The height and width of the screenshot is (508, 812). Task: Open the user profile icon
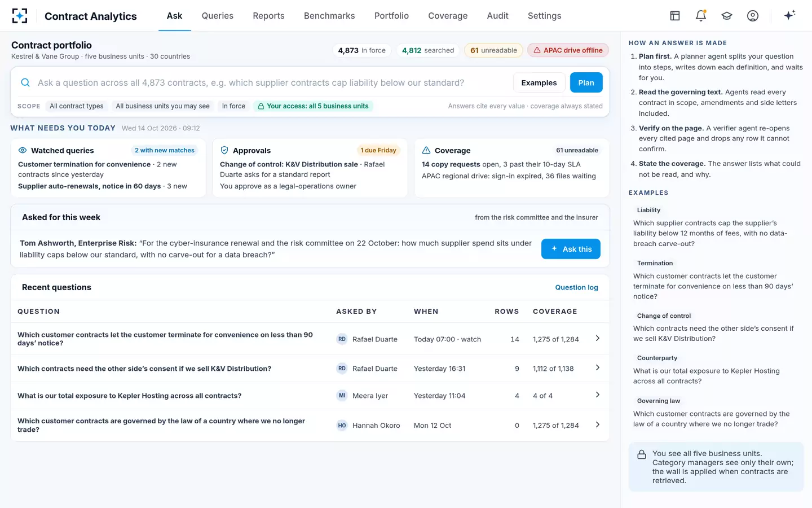[x=753, y=16]
